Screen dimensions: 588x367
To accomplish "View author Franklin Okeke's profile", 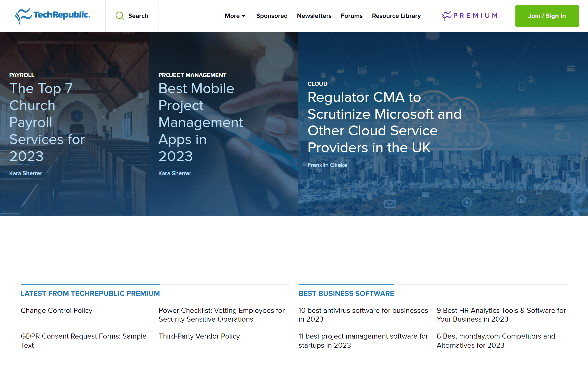I will coord(327,165).
